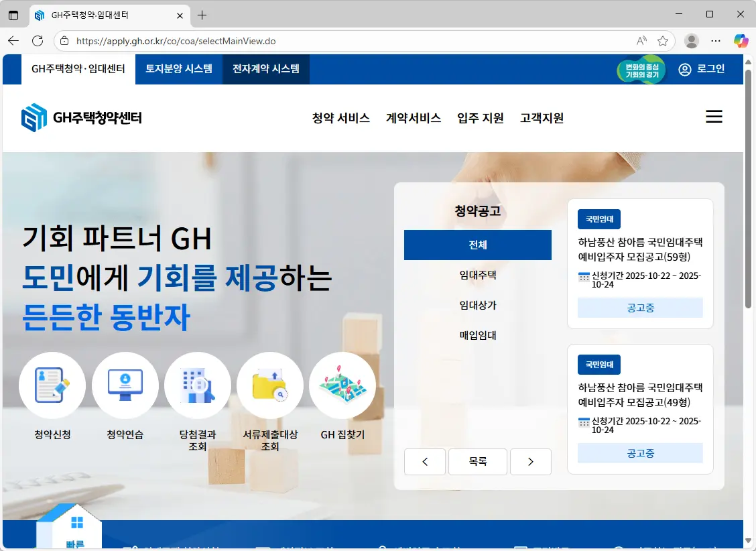Click the 목록 list button
Viewport: 756px width, 551px height.
click(x=477, y=461)
